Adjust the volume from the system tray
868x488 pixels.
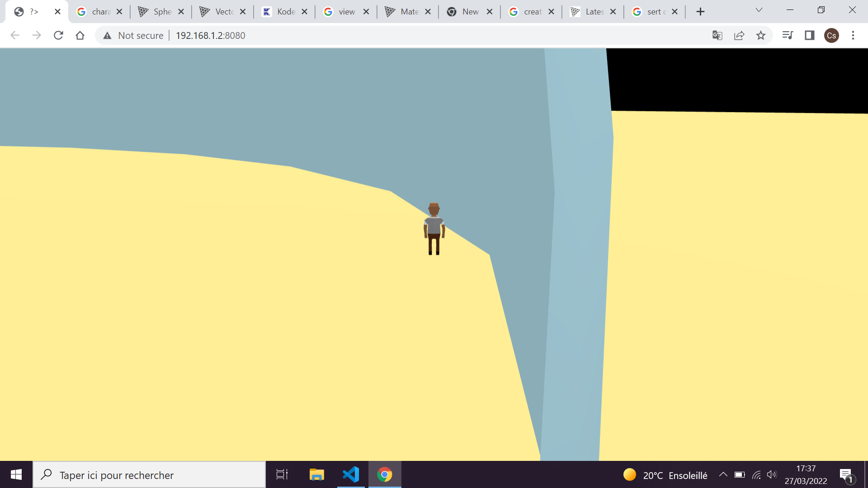(771, 474)
